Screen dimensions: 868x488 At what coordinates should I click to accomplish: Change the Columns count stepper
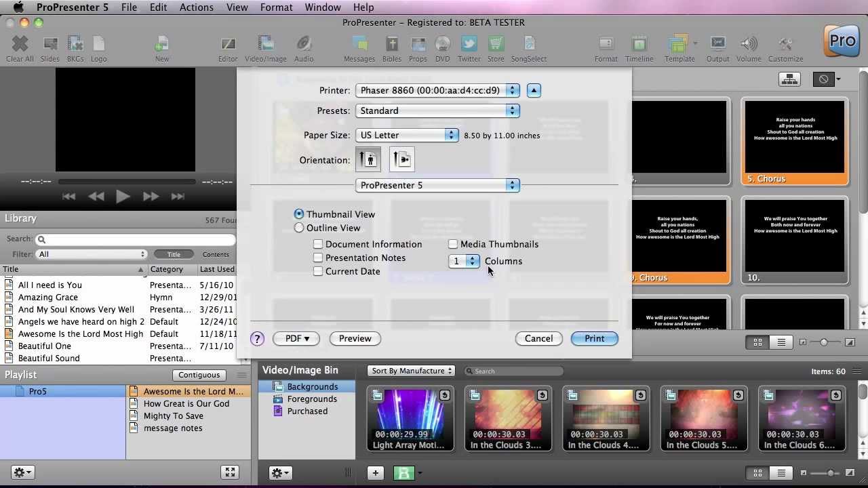473,261
